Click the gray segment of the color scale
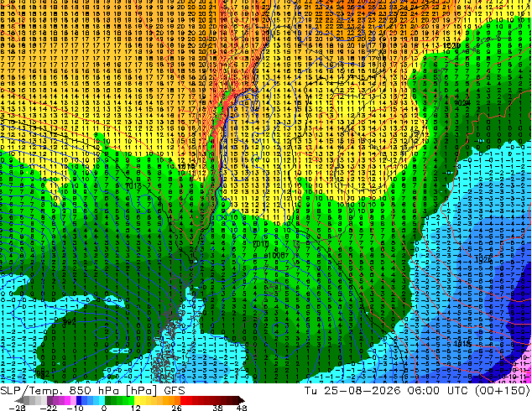 coord(32,400)
